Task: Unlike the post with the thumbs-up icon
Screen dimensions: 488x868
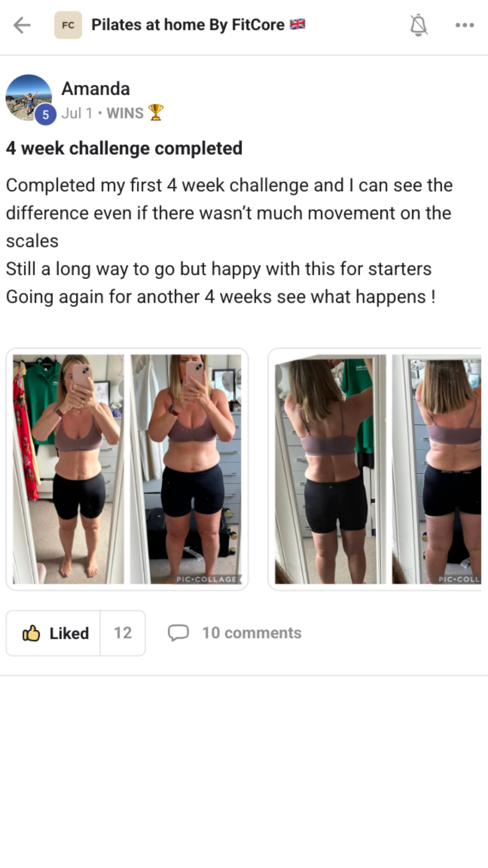Action: tap(31, 633)
